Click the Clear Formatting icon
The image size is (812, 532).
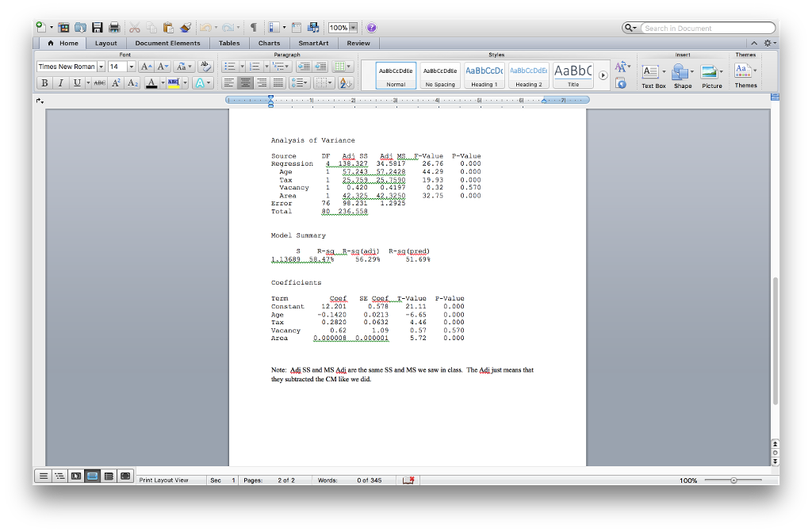[x=205, y=67]
